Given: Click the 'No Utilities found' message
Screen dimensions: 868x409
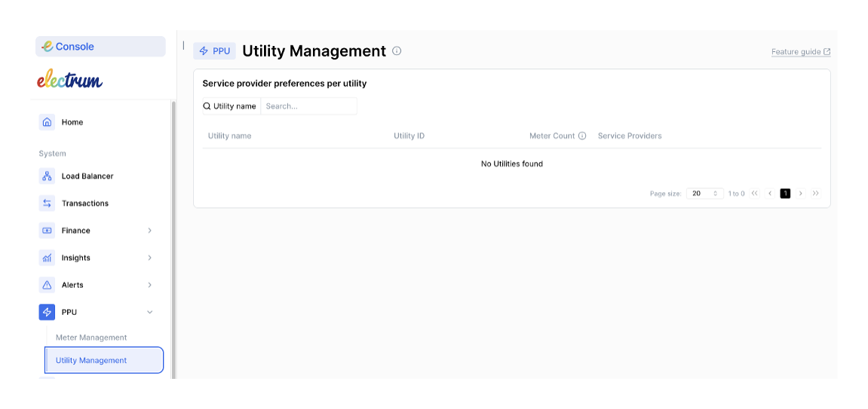Looking at the screenshot, I should [512, 163].
